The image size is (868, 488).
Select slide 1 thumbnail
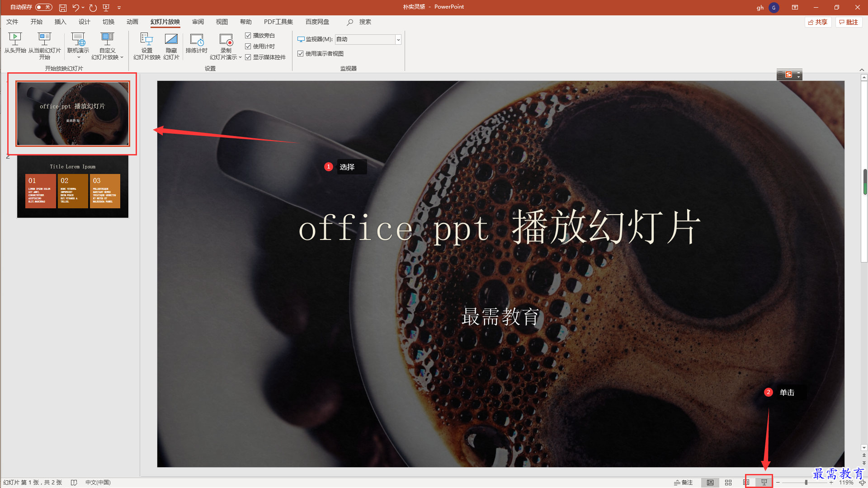coord(73,113)
